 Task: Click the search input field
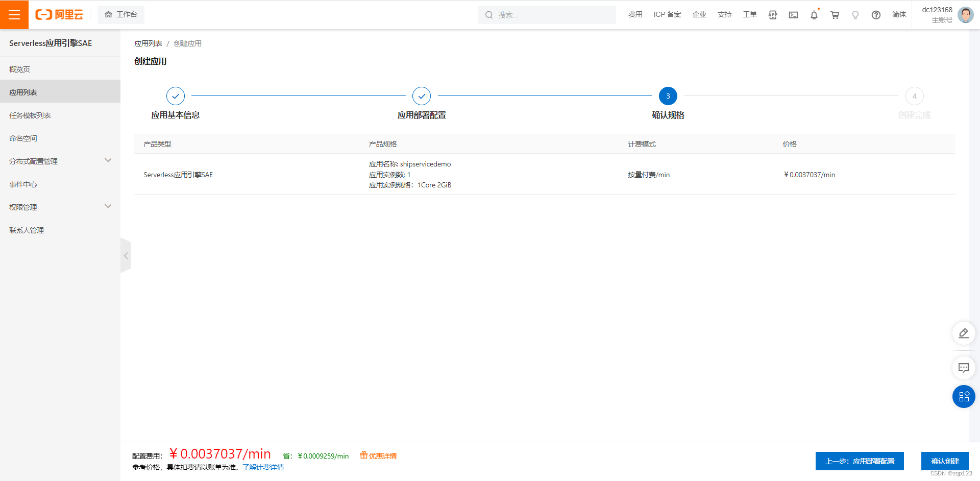(547, 15)
